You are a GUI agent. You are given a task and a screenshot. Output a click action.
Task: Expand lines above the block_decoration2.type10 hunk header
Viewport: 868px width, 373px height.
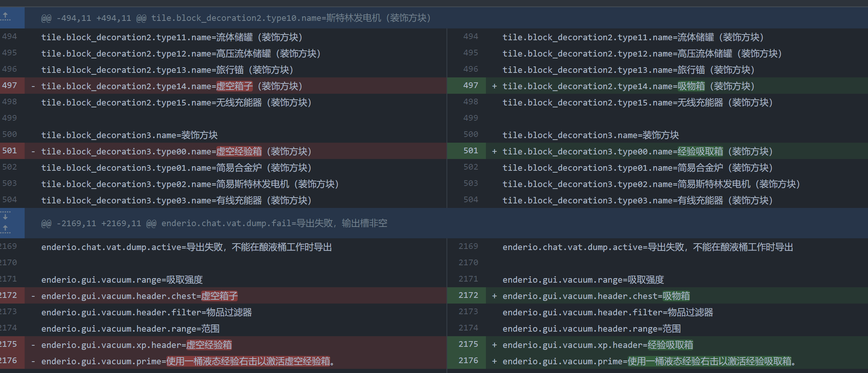pyautogui.click(x=6, y=17)
